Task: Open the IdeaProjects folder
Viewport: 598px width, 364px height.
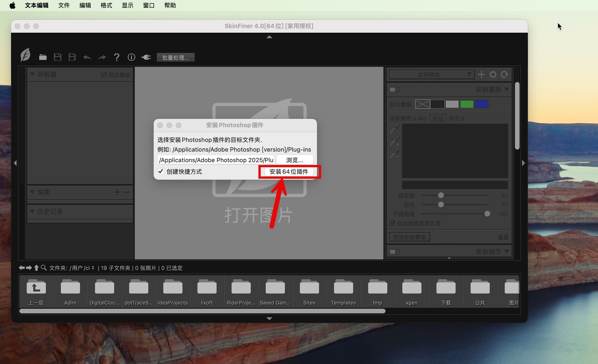Action: pos(173,292)
